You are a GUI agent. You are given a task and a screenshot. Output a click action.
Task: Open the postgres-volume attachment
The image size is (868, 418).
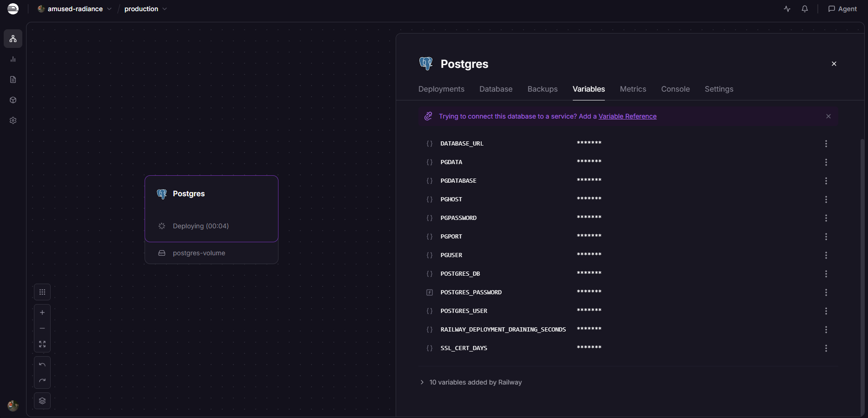coord(212,253)
